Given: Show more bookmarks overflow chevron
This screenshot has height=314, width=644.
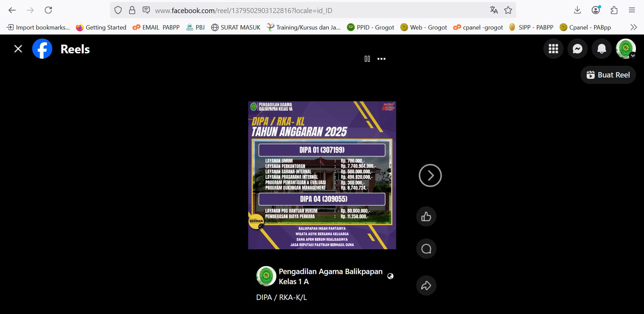Looking at the screenshot, I should point(633,27).
